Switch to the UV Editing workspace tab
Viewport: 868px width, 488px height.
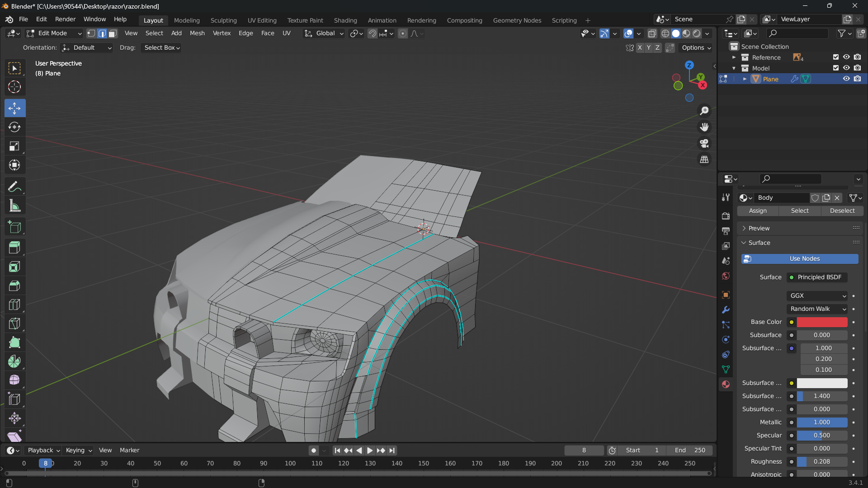pyautogui.click(x=262, y=20)
